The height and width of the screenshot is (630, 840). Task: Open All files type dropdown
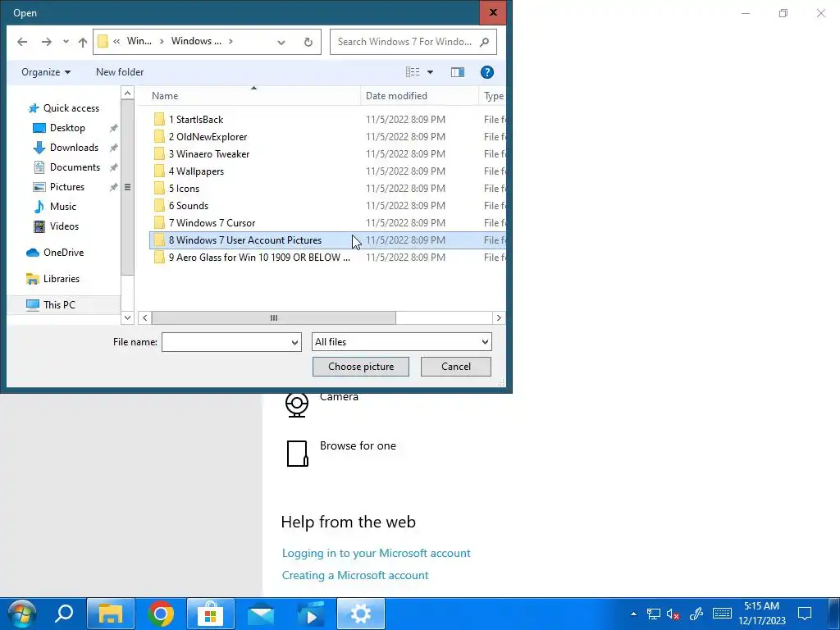pos(402,342)
